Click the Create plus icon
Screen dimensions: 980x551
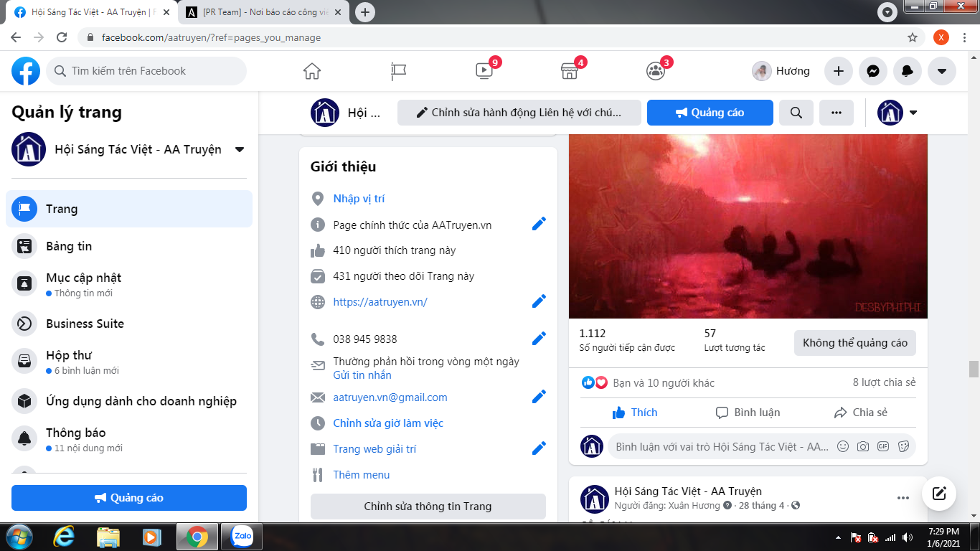(x=839, y=71)
